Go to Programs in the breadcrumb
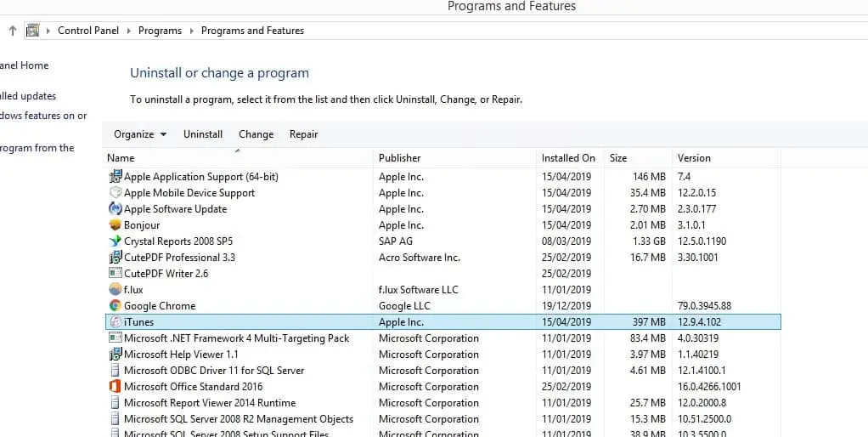The image size is (868, 437). [160, 31]
